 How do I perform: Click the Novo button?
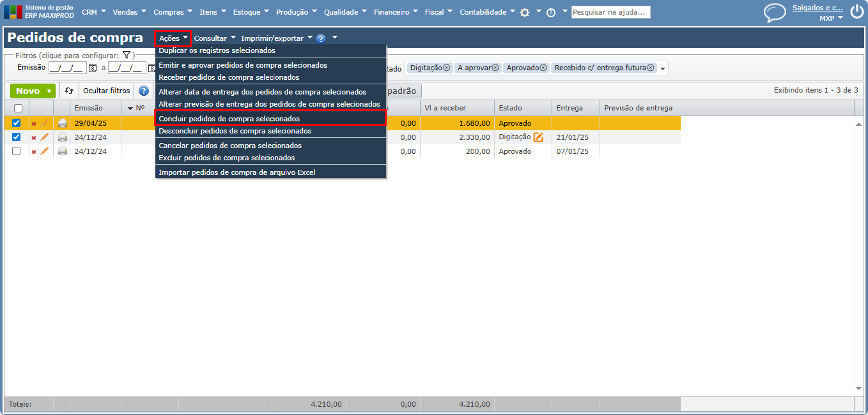(27, 91)
